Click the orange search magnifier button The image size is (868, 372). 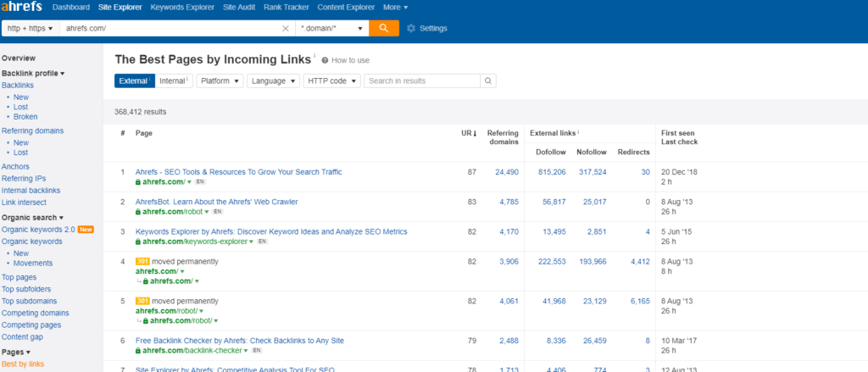[384, 28]
